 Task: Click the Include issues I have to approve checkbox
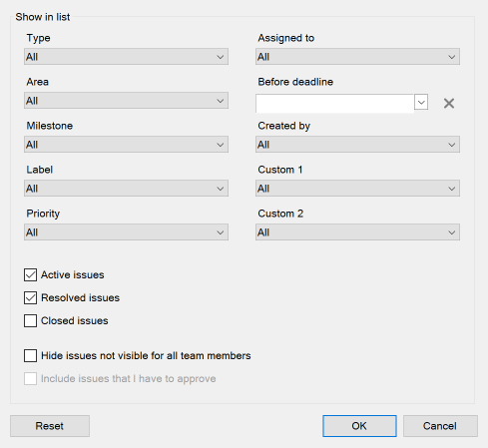[30, 378]
